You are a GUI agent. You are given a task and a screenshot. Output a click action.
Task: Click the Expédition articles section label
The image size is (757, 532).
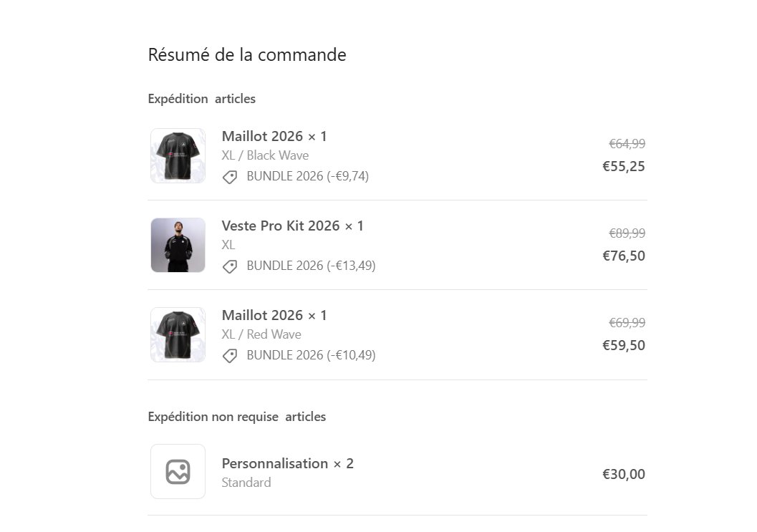click(x=202, y=99)
